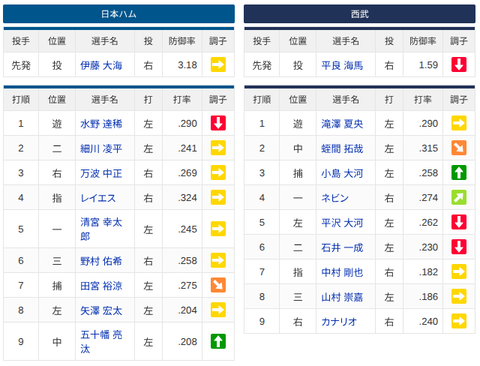Viewport: 480px width, 366px height.
Task: Click 西武 batting-table 調子 column header
Action: pyautogui.click(x=459, y=99)
